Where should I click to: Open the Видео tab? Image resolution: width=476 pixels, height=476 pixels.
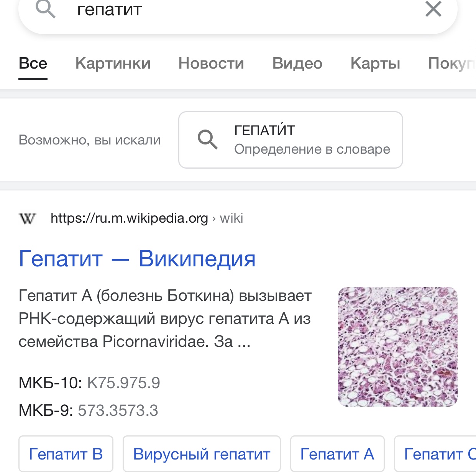click(297, 63)
